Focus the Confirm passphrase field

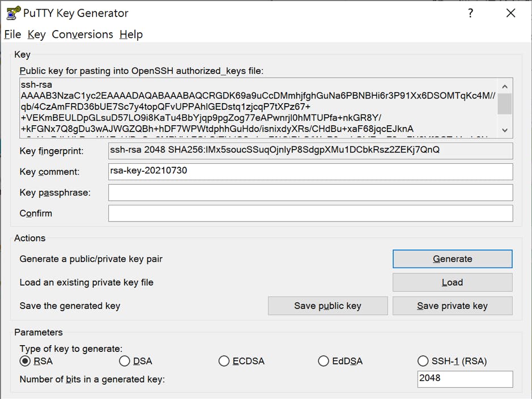[310, 213]
